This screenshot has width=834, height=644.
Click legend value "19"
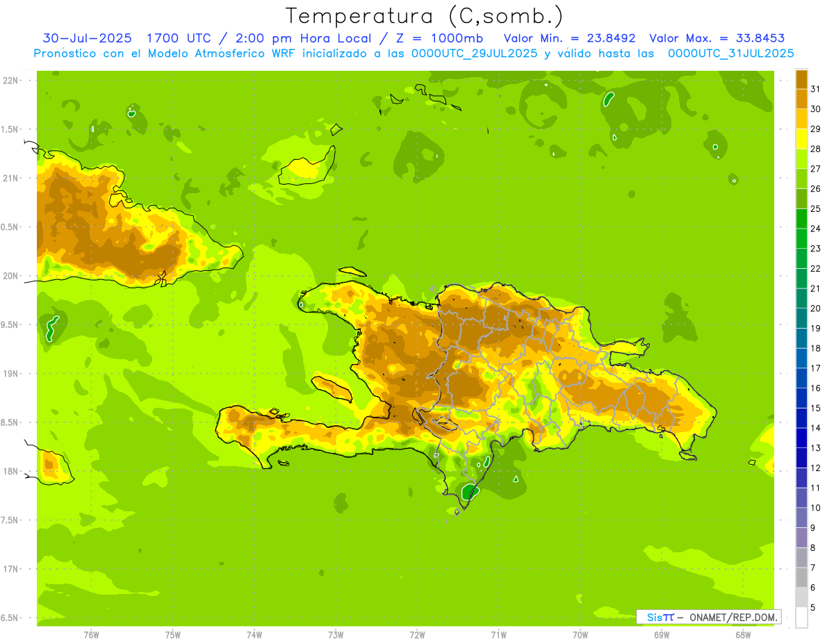click(x=816, y=328)
